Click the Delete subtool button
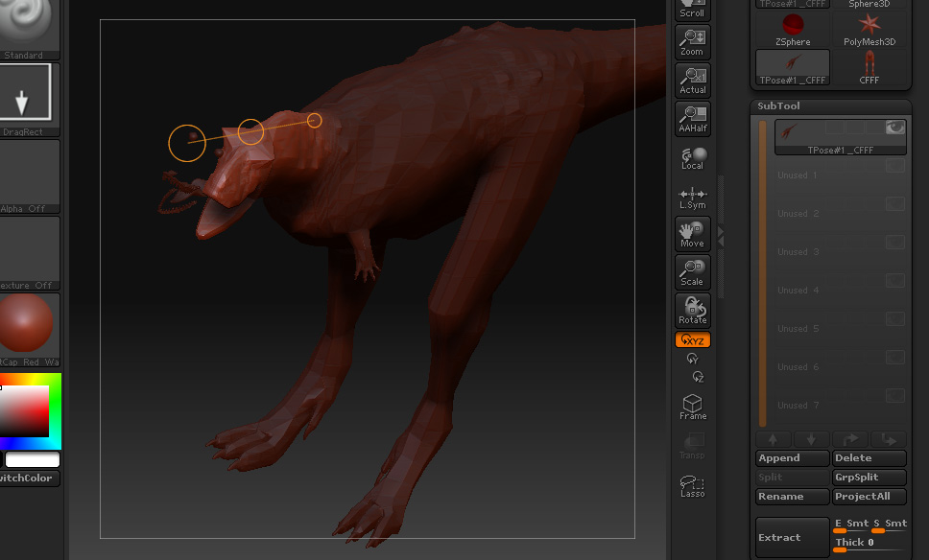The width and height of the screenshot is (929, 560). coord(869,458)
